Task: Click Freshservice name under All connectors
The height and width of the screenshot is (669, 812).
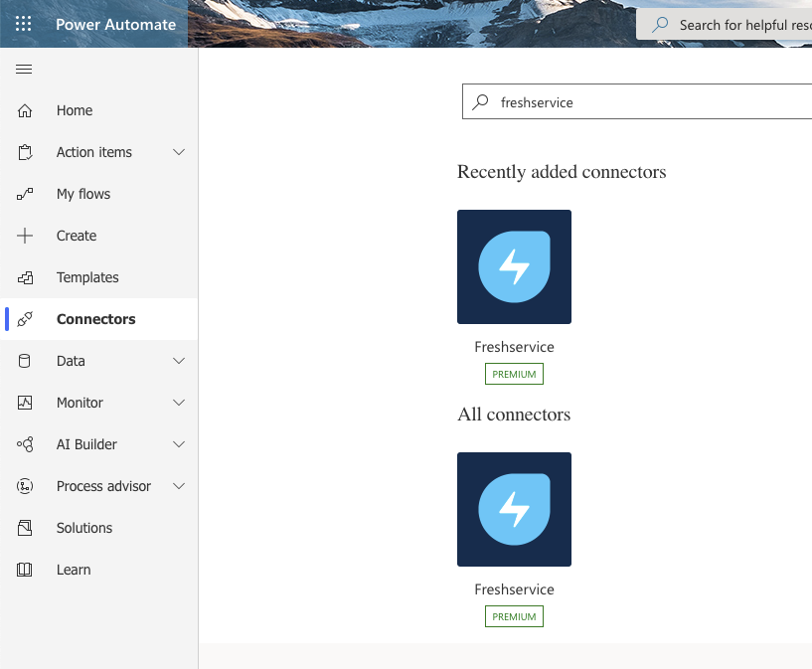Action: click(x=514, y=589)
